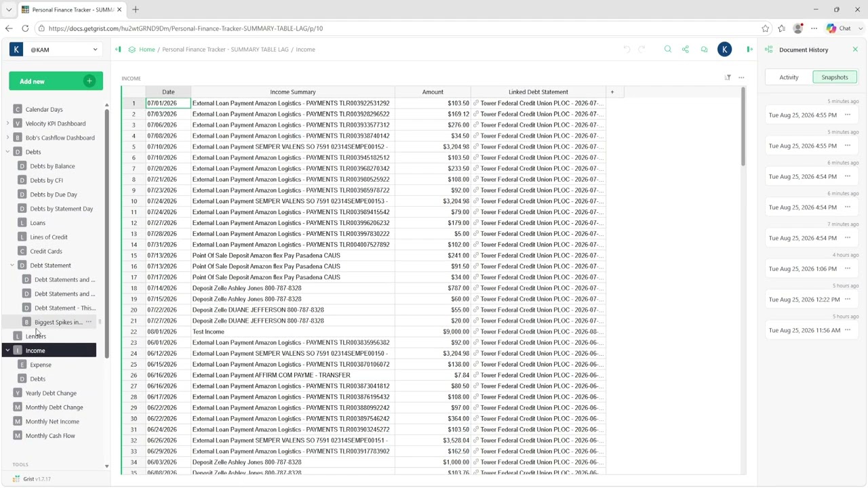
Task: Open options for the 11:56 AM snapshot
Action: [848, 330]
